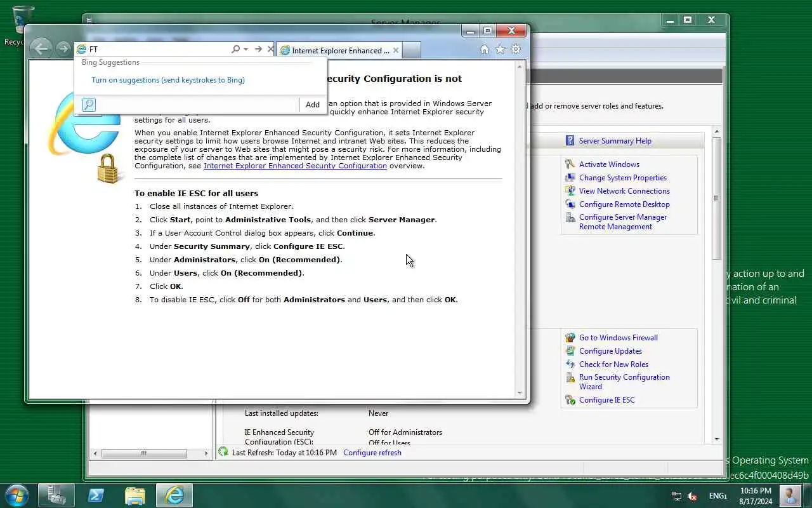The height and width of the screenshot is (508, 812).
Task: Open a new tab in Internet Explorer
Action: coord(411,50)
